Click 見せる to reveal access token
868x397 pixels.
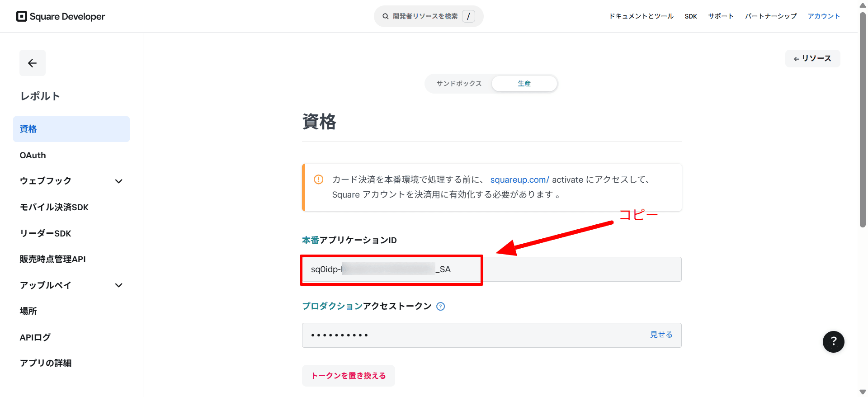coord(661,335)
